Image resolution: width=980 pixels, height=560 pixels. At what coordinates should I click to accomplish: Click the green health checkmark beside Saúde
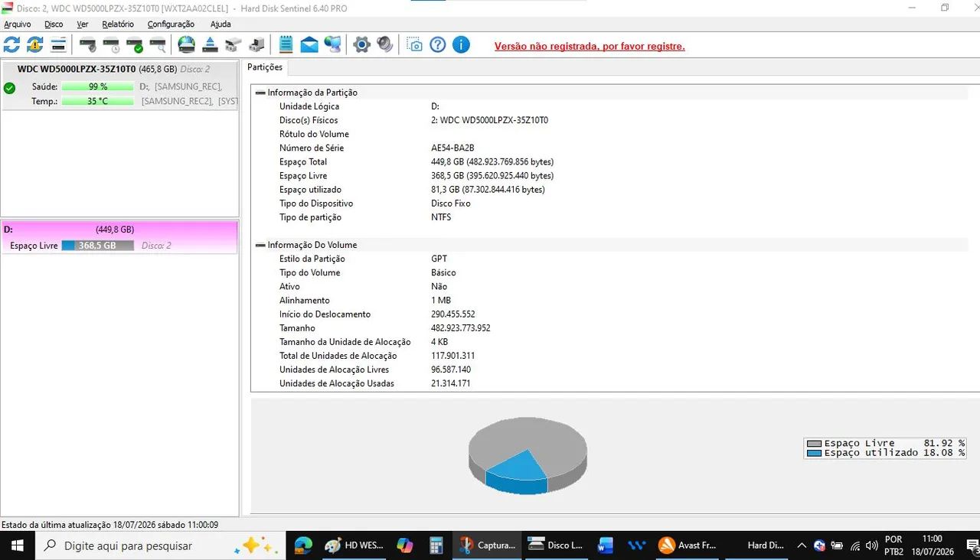(9, 88)
